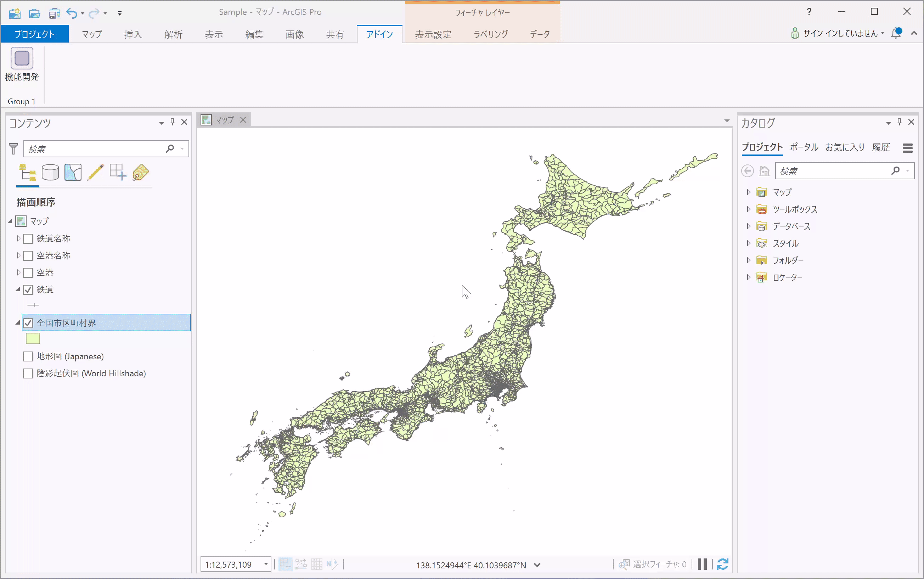Select List By Editing pencil icon

[95, 172]
